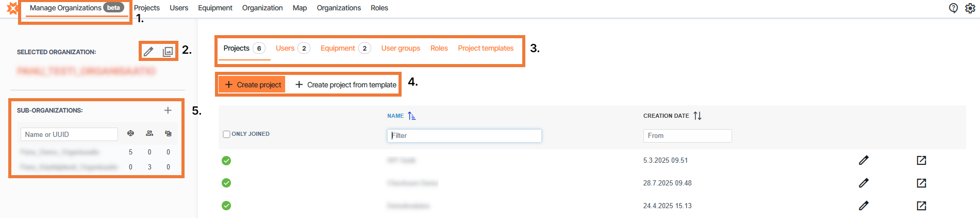Open the Map menu item
This screenshot has height=218, width=980.
[x=300, y=8]
